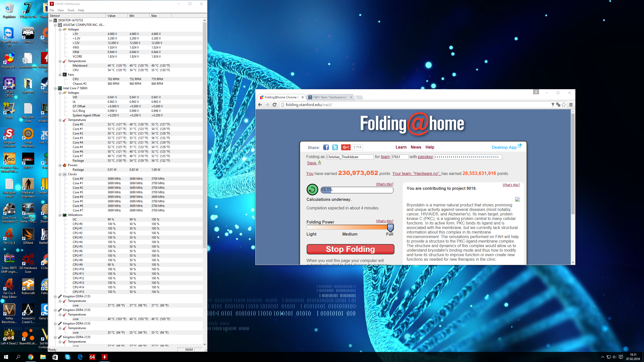Open the Fraps desktop icon
Viewport: 644px width, 362px height.
[x=9, y=111]
